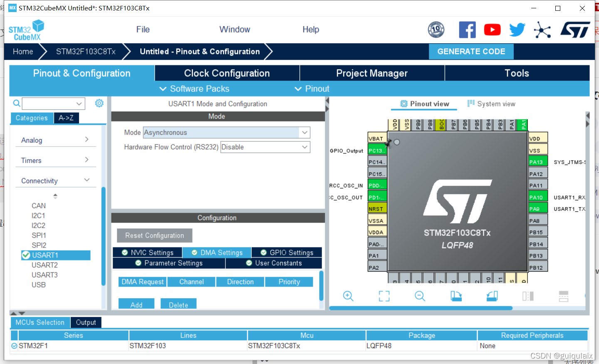This screenshot has width=599, height=364.
Task: Switch to System view
Action: pyautogui.click(x=491, y=104)
